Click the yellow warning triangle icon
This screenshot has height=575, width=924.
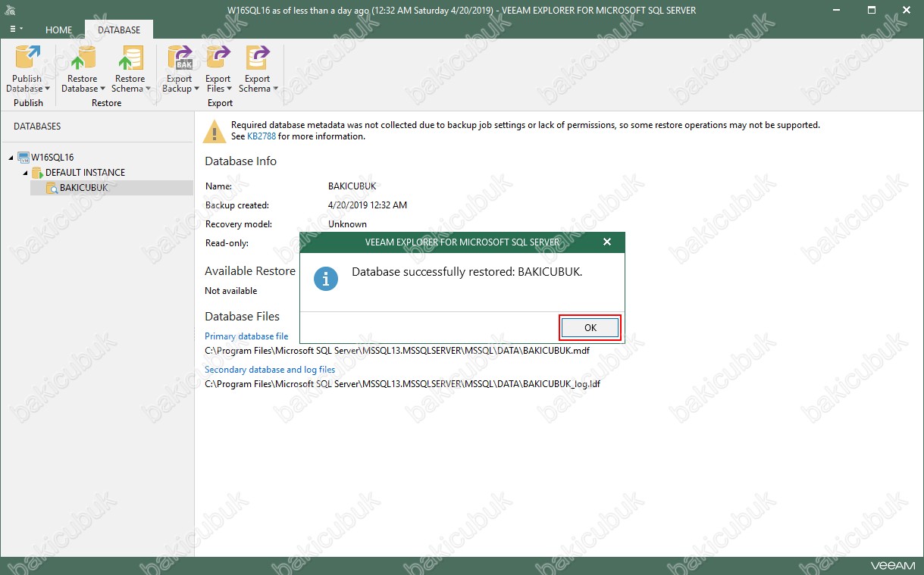point(214,132)
